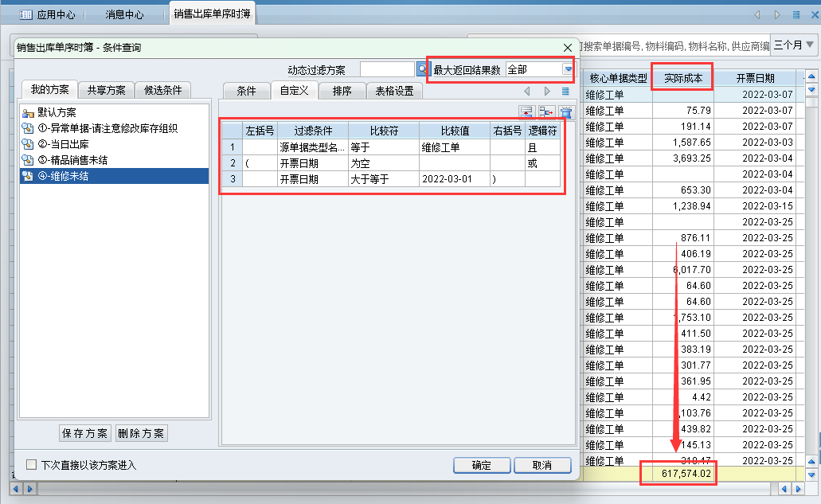Click the 确定 button
The image size is (821, 504).
(481, 465)
